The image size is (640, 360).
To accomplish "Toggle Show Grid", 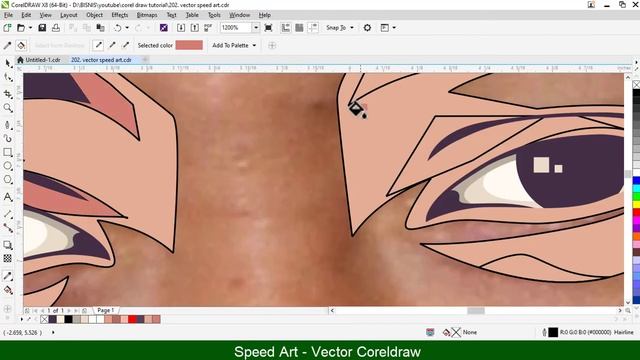I will 299,28.
